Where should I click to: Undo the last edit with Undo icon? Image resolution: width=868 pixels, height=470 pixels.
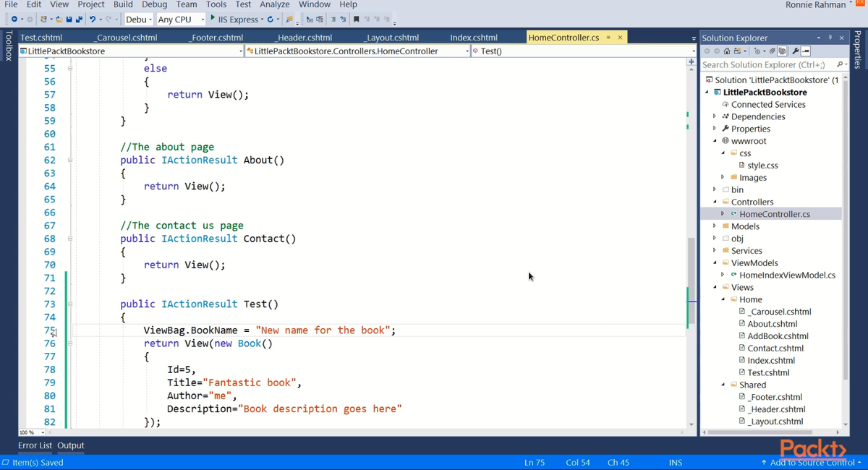[93, 19]
